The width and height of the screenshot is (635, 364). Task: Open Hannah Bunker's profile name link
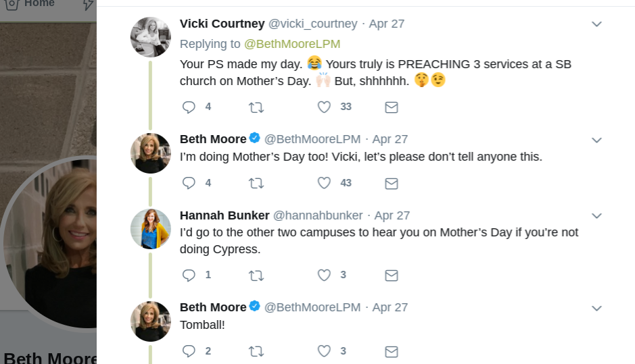[x=225, y=215]
